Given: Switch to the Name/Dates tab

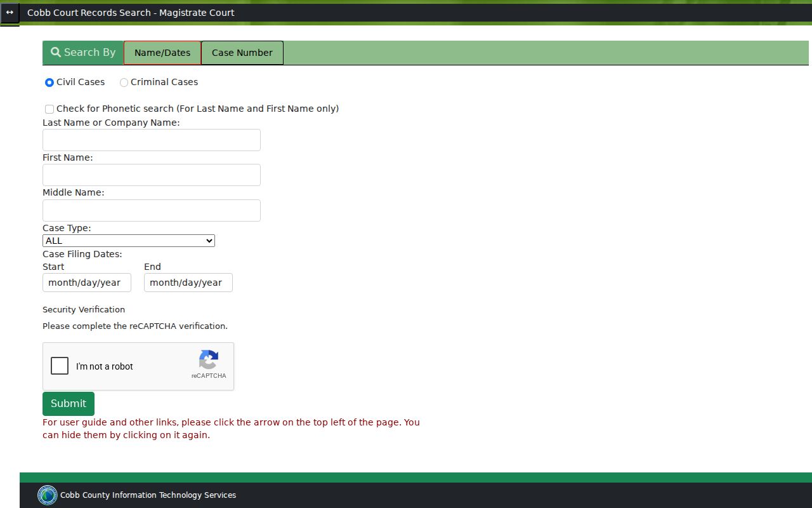Looking at the screenshot, I should [162, 53].
